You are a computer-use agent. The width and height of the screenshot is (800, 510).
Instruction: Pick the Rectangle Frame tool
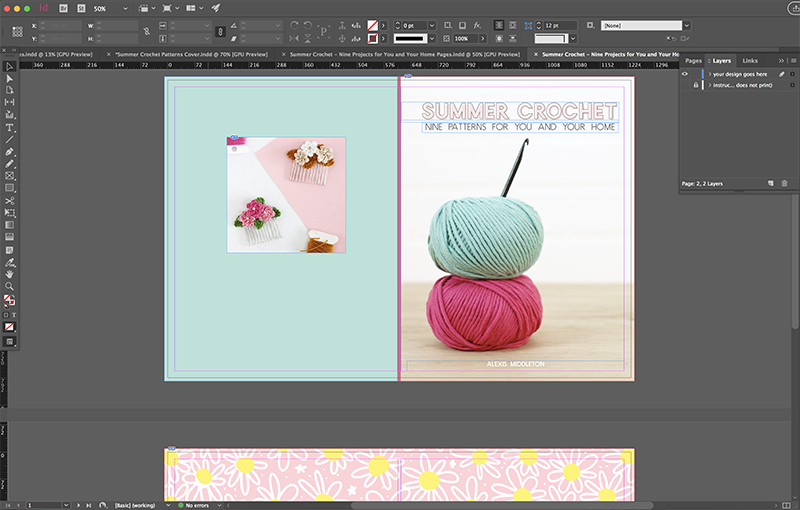(9, 175)
